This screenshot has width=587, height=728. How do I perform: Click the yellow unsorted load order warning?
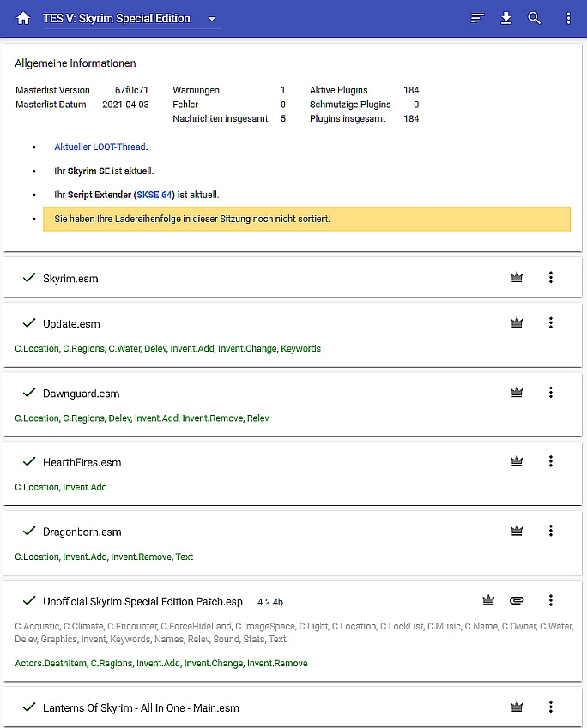306,219
